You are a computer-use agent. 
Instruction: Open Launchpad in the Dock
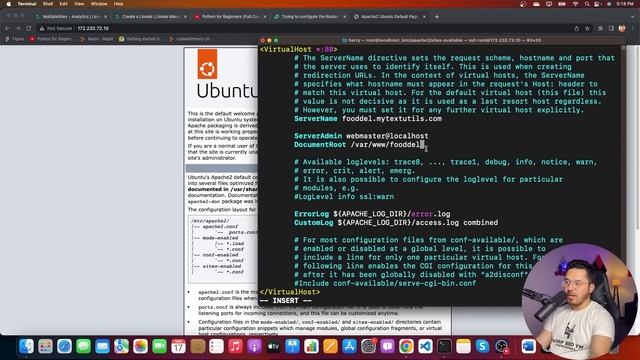click(x=45, y=347)
